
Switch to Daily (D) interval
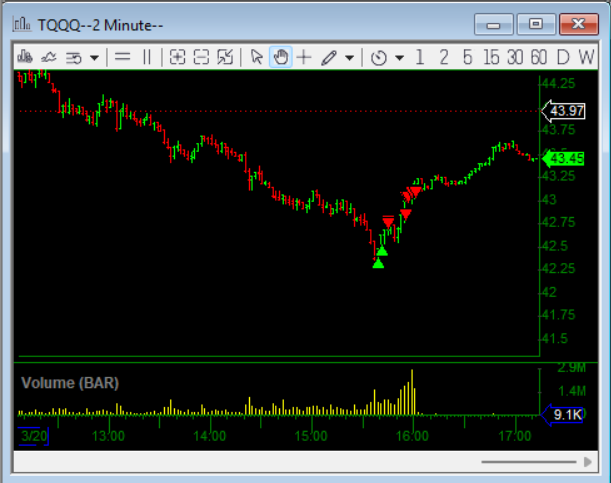point(563,57)
